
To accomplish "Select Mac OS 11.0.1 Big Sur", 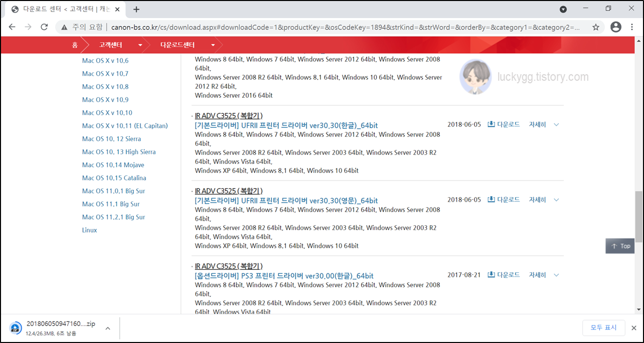I will [x=114, y=191].
